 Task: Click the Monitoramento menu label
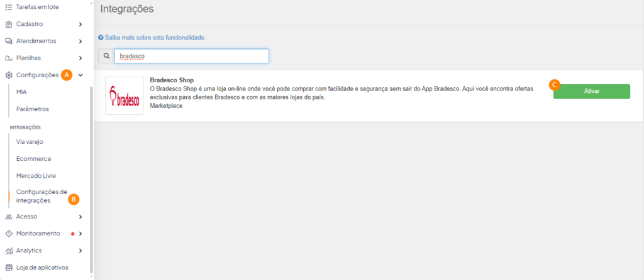click(38, 234)
